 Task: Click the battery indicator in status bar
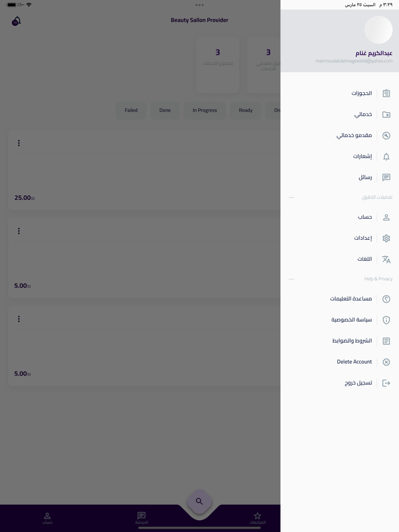pos(11,5)
